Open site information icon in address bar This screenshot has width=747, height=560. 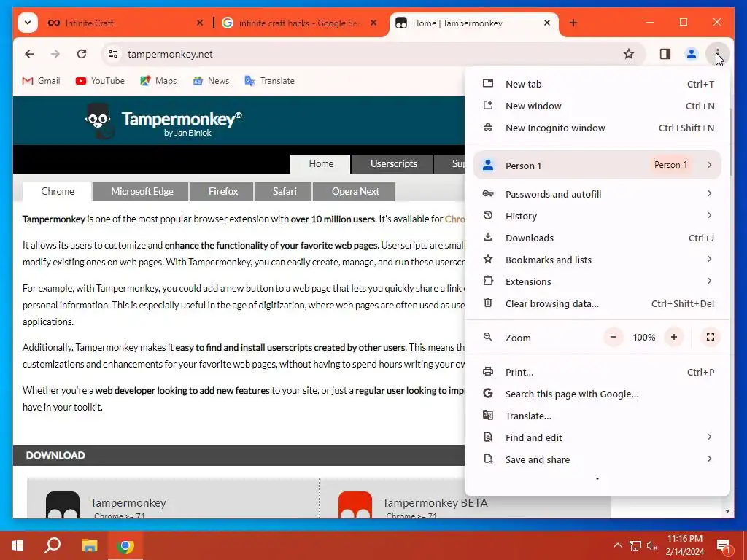(x=113, y=54)
